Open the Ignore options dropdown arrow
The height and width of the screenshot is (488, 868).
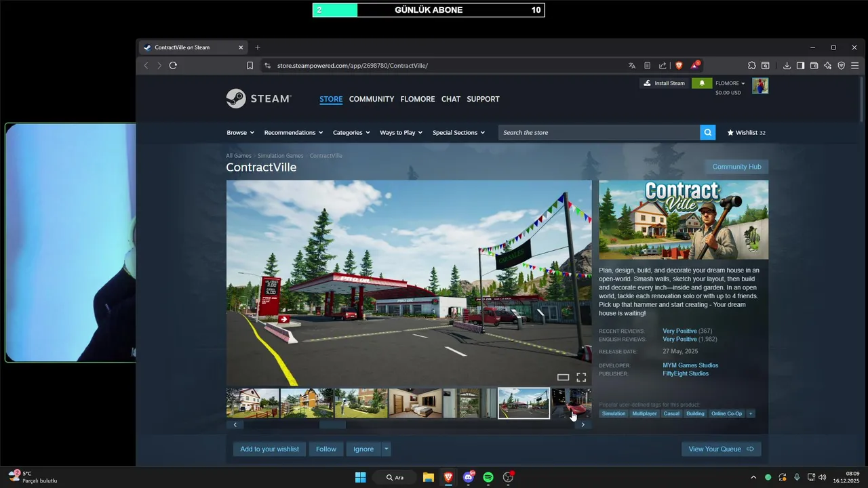(x=387, y=449)
